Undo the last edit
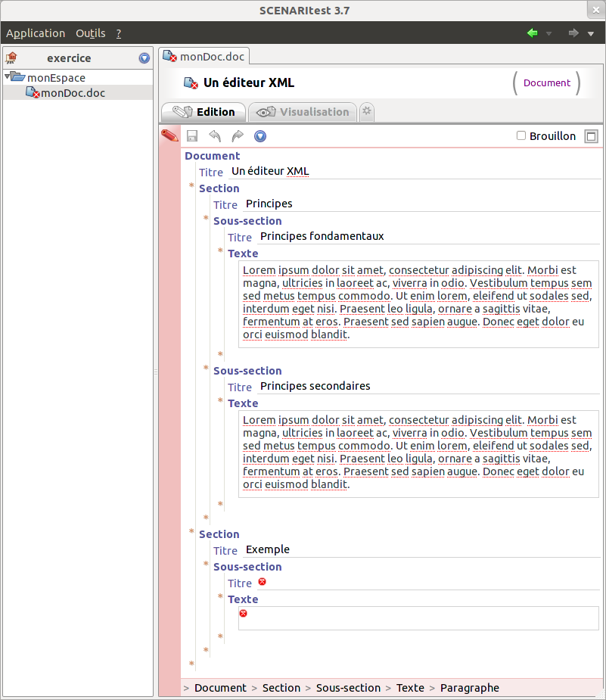The image size is (606, 700). [x=215, y=136]
